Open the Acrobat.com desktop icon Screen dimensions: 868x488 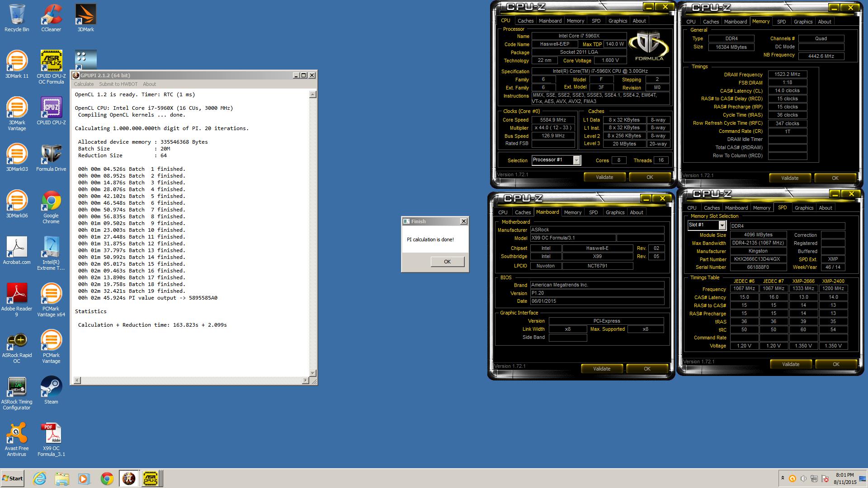click(17, 251)
